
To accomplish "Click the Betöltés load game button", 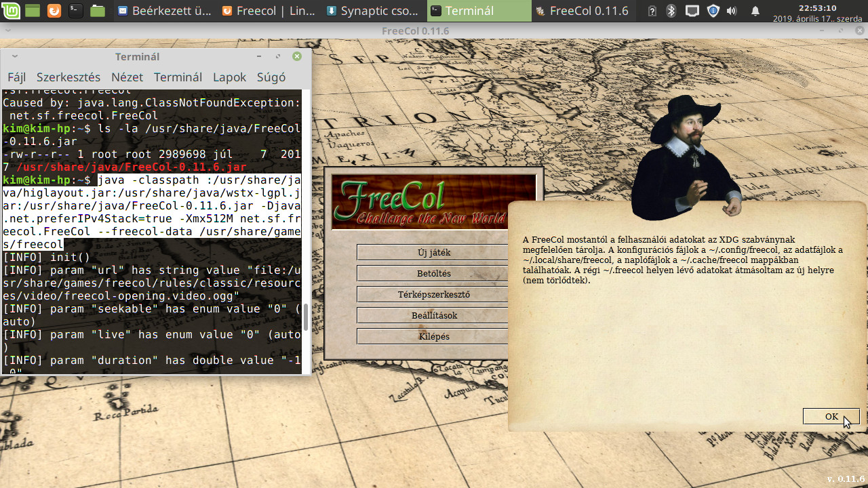I will [434, 274].
